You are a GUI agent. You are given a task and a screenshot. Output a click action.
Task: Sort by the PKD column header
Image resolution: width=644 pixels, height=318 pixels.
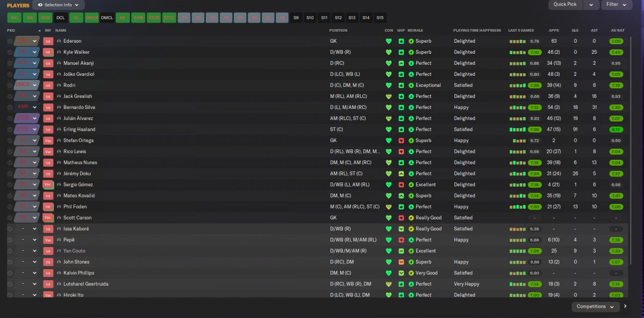click(11, 30)
